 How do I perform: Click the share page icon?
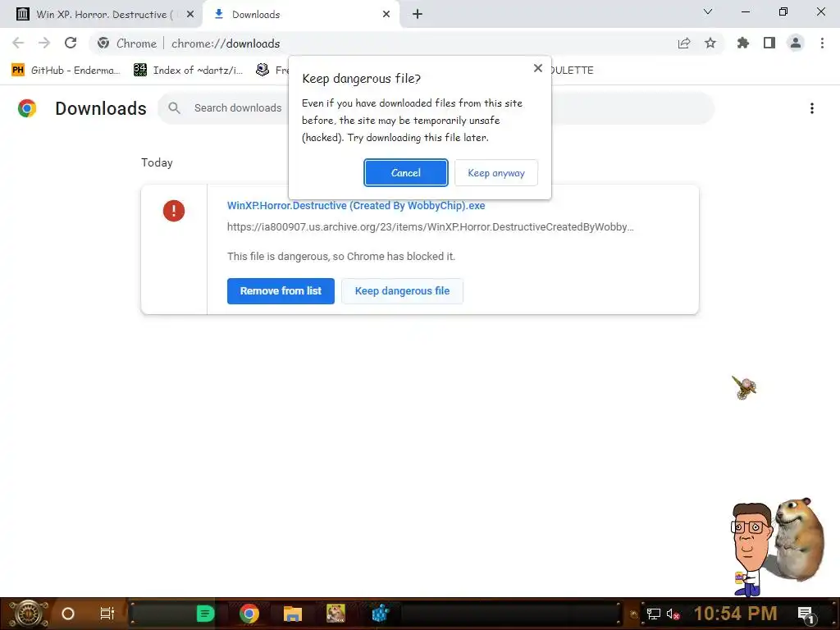pyautogui.click(x=684, y=43)
